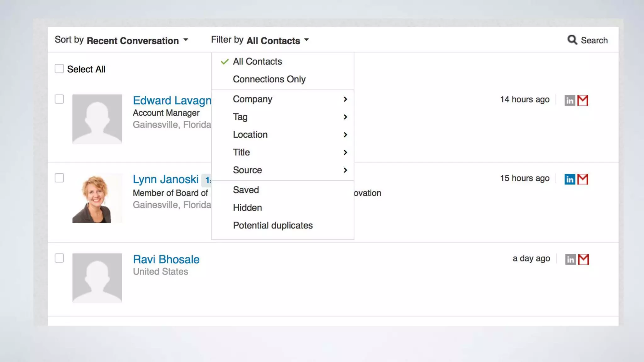Click the search magnifier icon
This screenshot has height=362, width=644.
click(x=572, y=40)
